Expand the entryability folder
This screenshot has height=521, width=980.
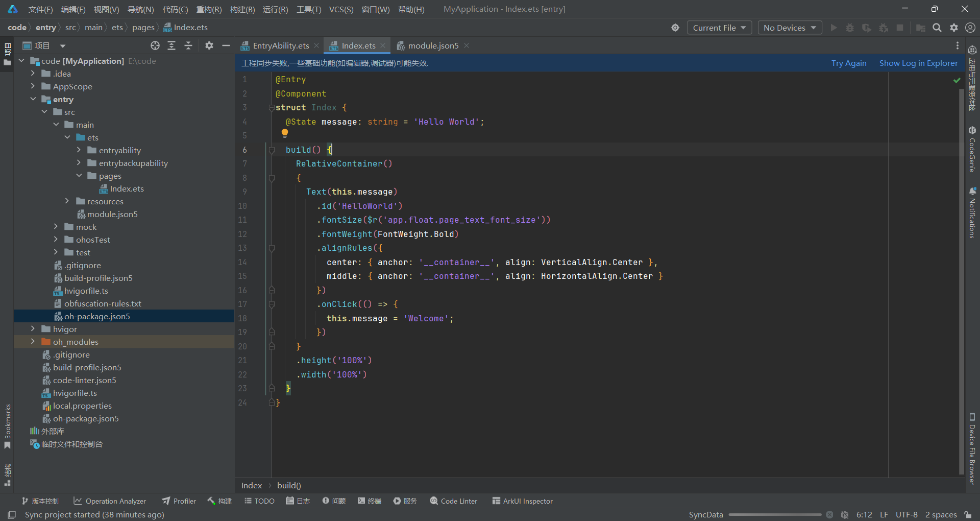click(79, 150)
